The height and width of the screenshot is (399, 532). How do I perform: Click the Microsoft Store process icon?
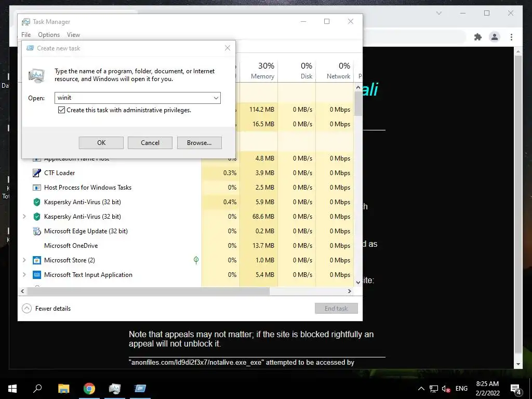[x=37, y=260]
